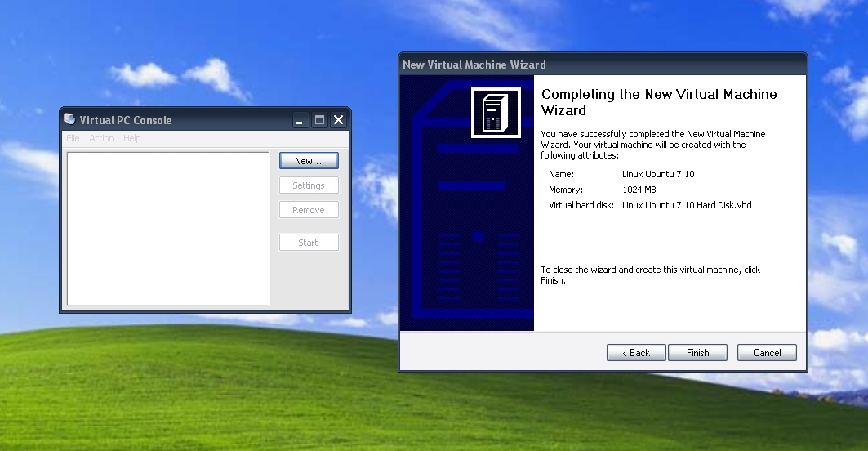The height and width of the screenshot is (451, 868).
Task: Click the New Virtual Machine Wizard title bar
Action: pyautogui.click(x=603, y=65)
